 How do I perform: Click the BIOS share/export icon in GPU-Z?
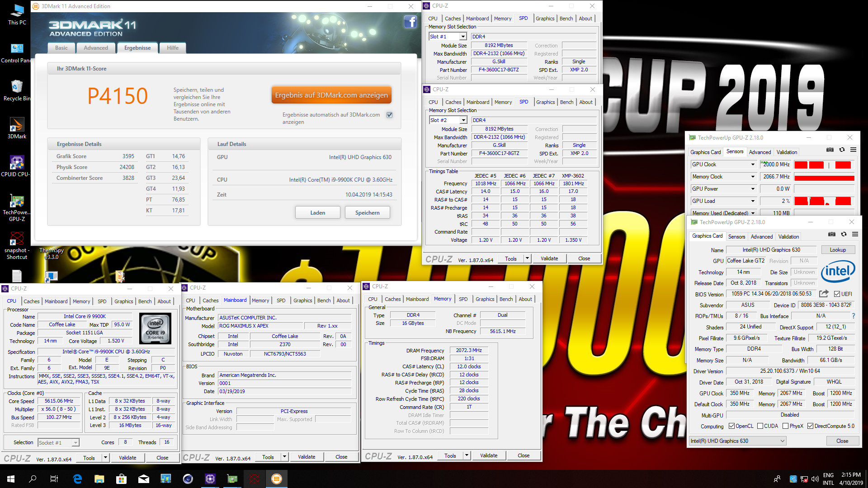click(x=824, y=293)
